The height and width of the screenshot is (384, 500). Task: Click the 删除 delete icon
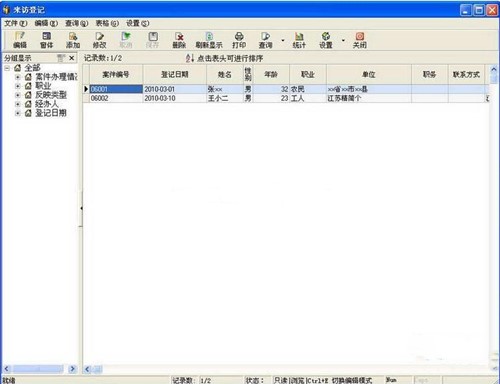[x=179, y=40]
